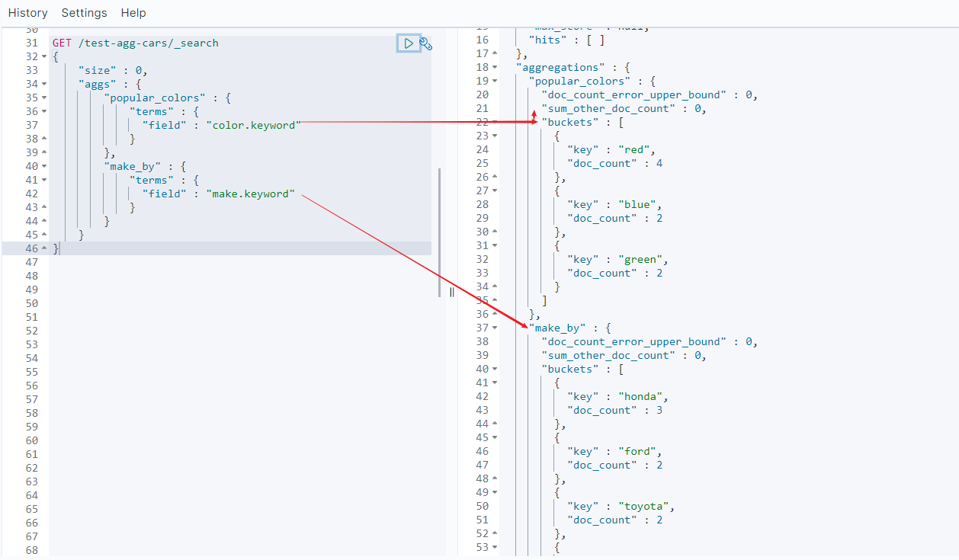Click the green send request play button
This screenshot has width=959, height=560.
click(409, 43)
